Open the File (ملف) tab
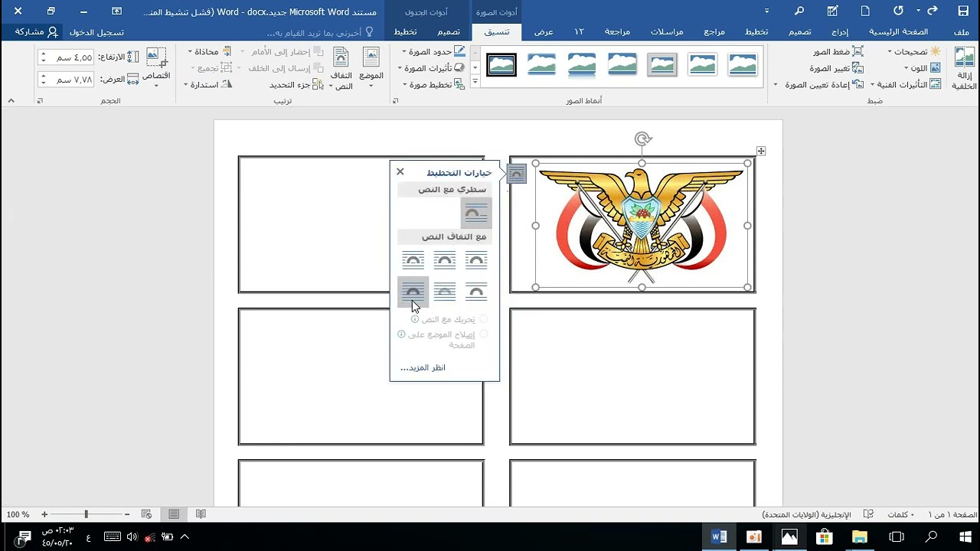 (962, 32)
